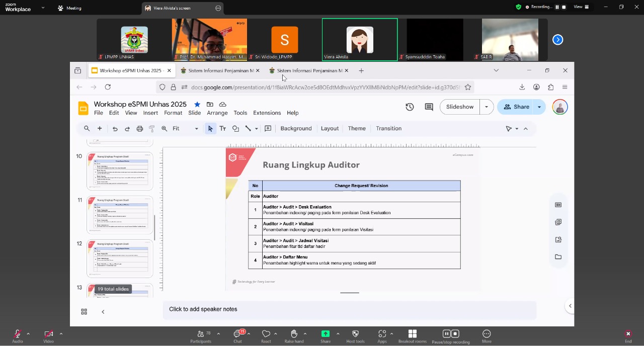Select slide 11 thumbnail
The image size is (644, 346).
120,215
